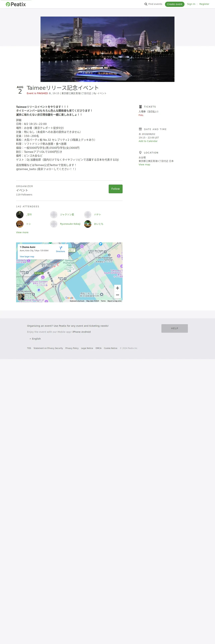Viewport: 215px width, 644px height.
Task: Click Statue of Liberty marker on map
Action: coord(29,261)
